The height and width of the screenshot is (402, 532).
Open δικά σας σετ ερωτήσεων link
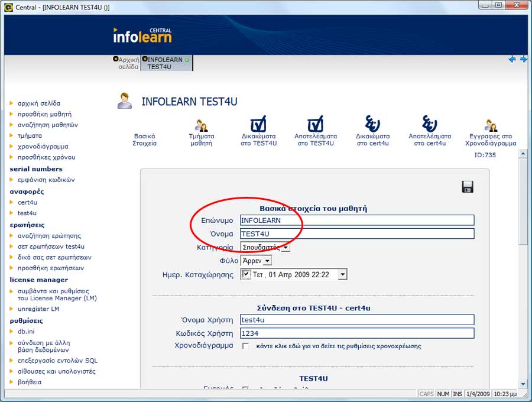point(54,257)
